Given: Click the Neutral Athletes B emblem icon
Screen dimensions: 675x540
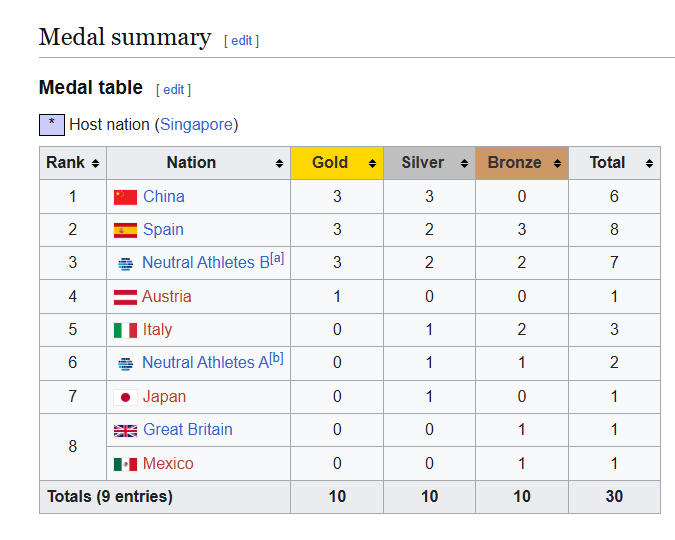Looking at the screenshot, I should click(125, 264).
